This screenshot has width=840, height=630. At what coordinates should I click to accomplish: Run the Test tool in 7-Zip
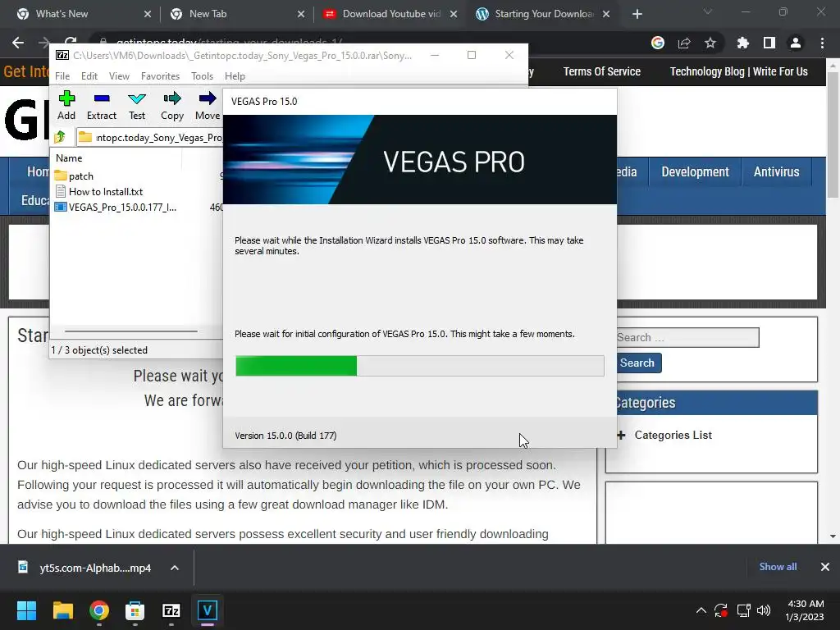coord(137,106)
